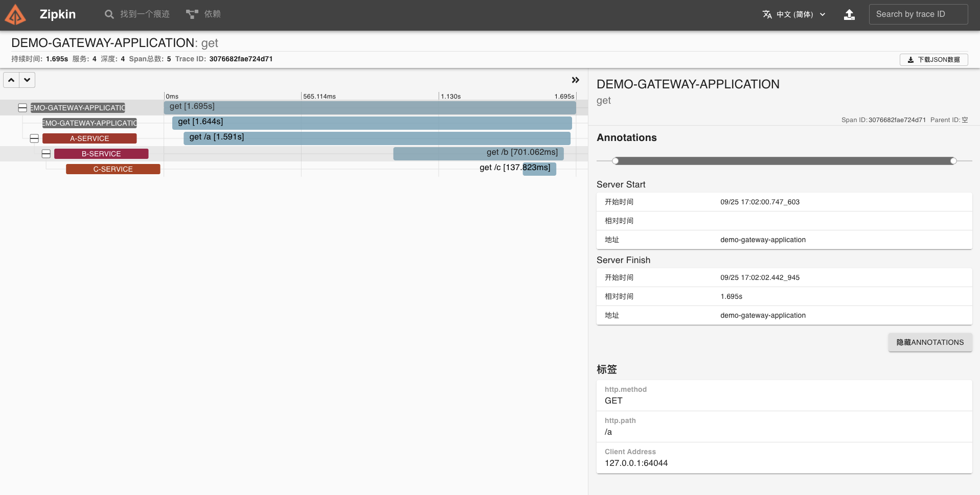Collapse the root DEMO-GATEWAY-APPLICATION span tree

point(22,108)
